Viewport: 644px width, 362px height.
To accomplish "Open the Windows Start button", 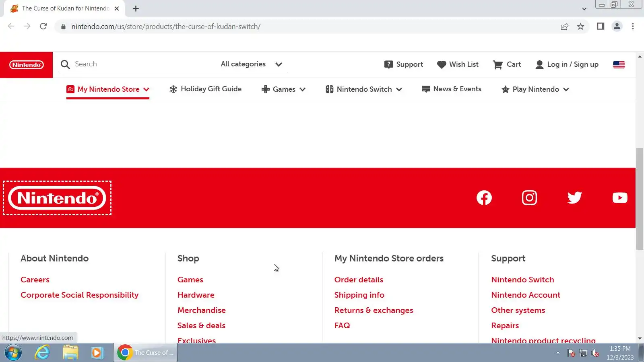I will coord(13,353).
